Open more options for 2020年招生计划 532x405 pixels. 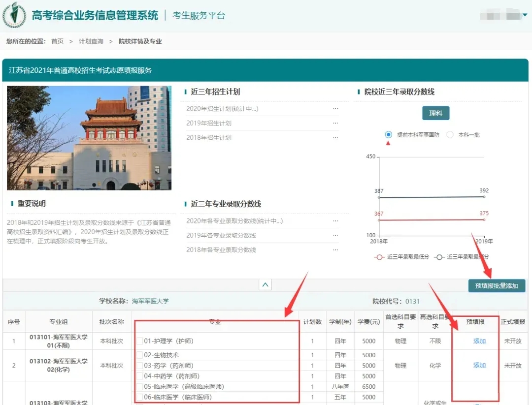(335, 109)
